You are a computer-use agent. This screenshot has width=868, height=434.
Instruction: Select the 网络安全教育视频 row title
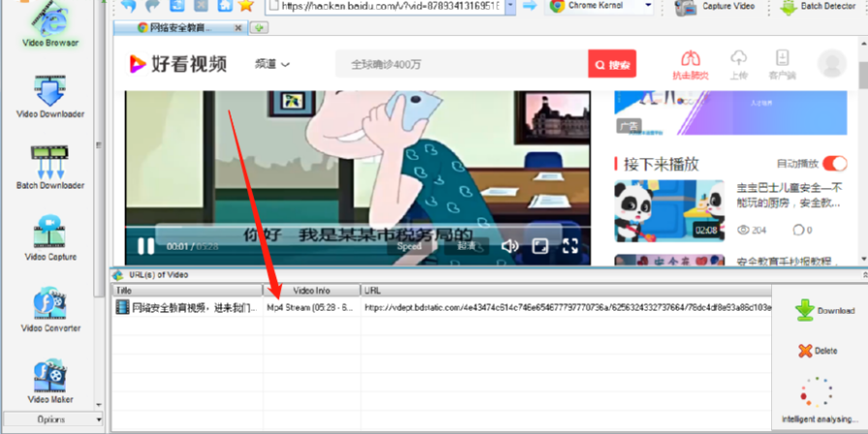188,308
